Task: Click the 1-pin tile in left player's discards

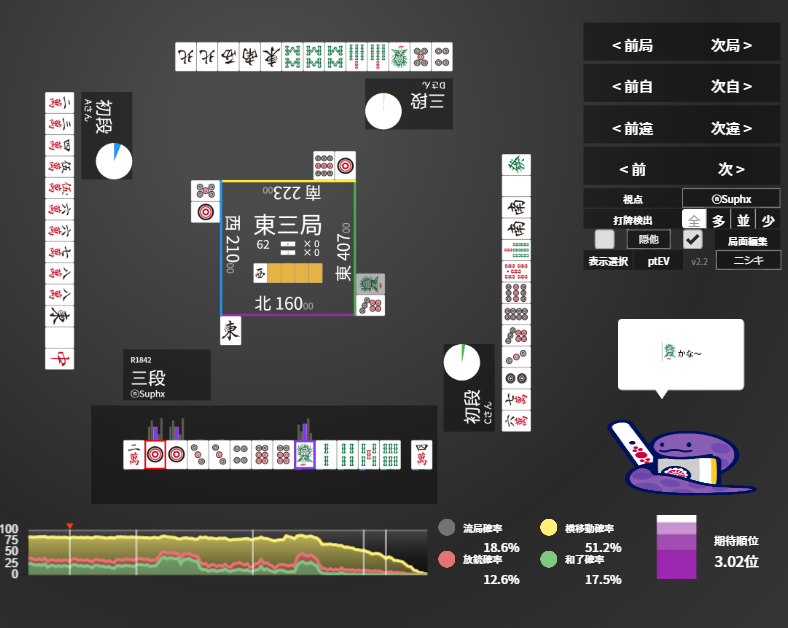Action: (x=206, y=212)
